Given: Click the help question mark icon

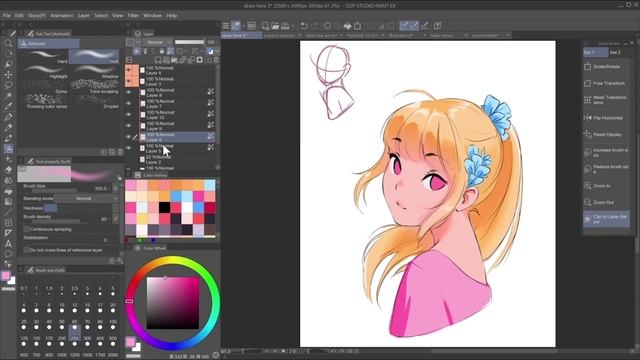Looking at the screenshot, I should point(438,26).
